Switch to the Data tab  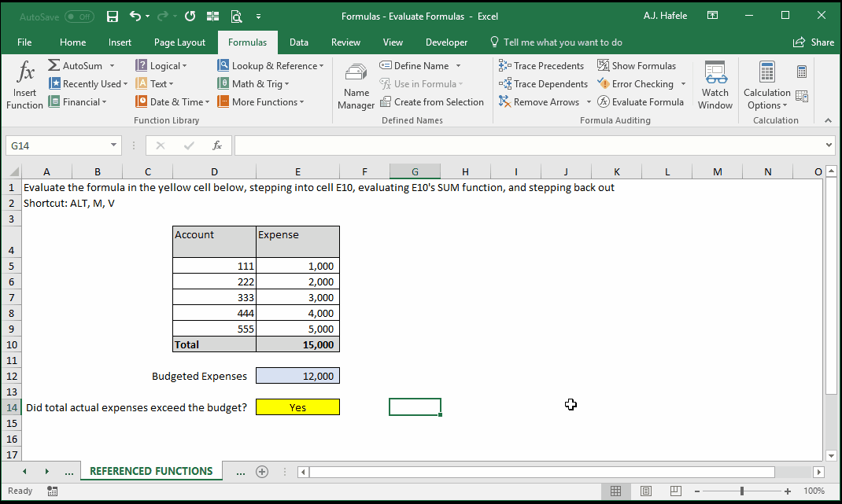(298, 42)
